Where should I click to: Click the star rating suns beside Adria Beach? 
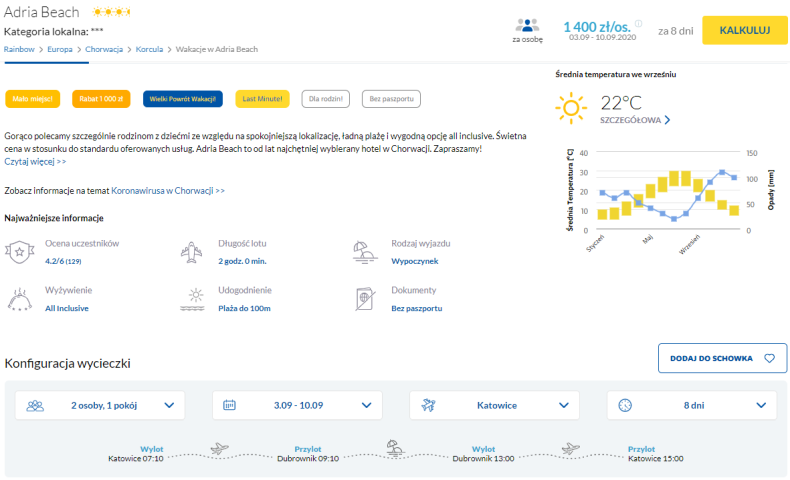pos(111,12)
